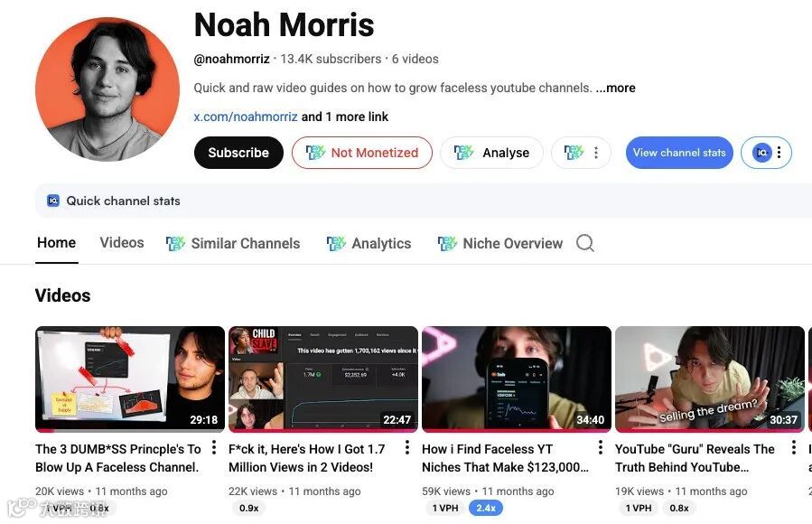Image resolution: width=812 pixels, height=524 pixels.
Task: Open options for Faceless YT Niches video
Action: click(601, 448)
